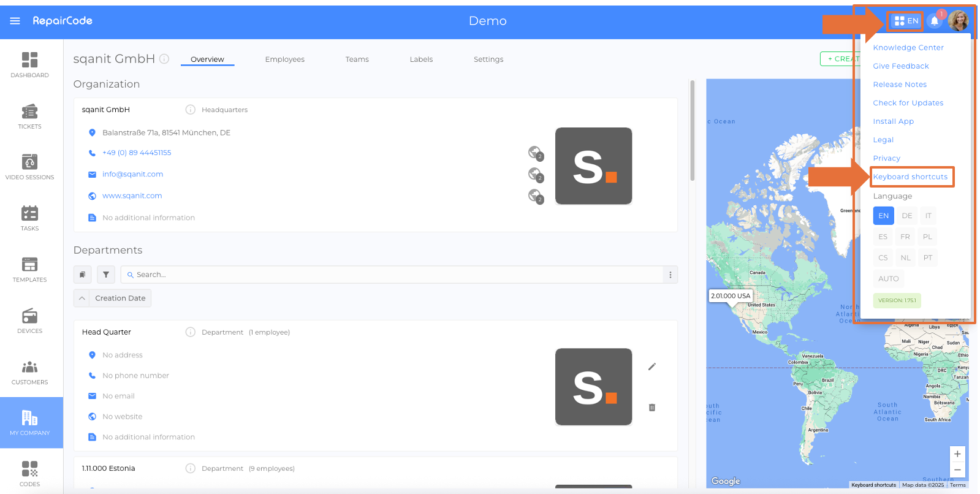Delete the Head Quarter department trash icon

[651, 408]
